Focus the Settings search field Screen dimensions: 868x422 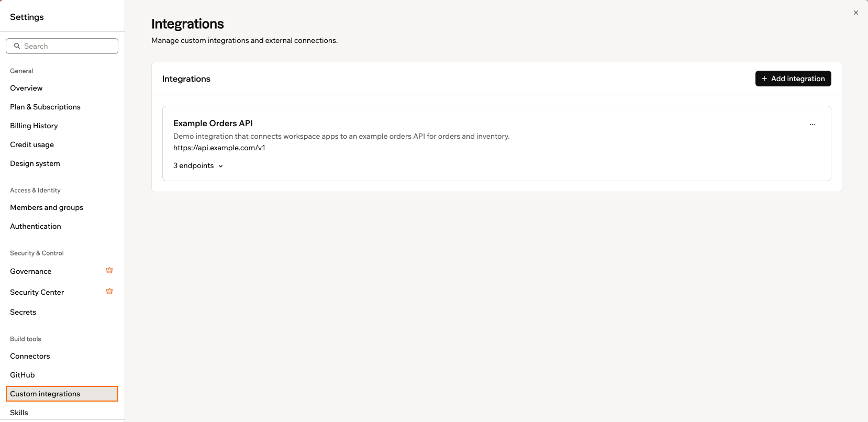coord(62,46)
